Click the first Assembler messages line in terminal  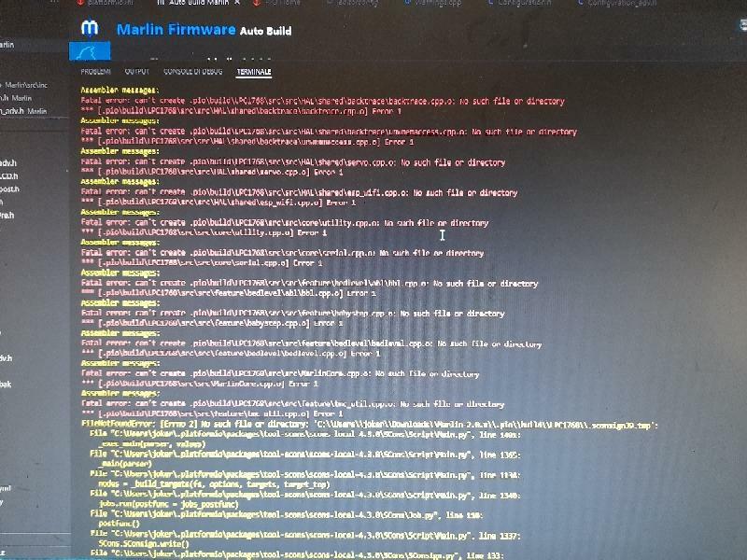(120, 90)
